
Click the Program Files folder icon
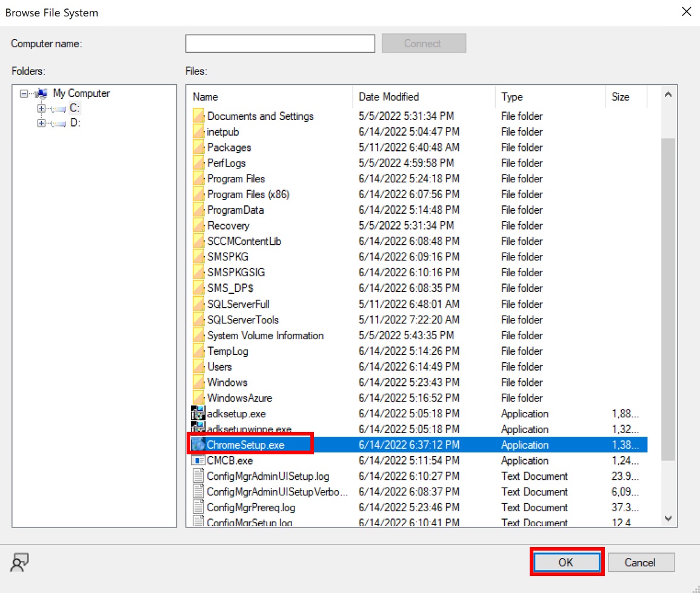pyautogui.click(x=198, y=179)
